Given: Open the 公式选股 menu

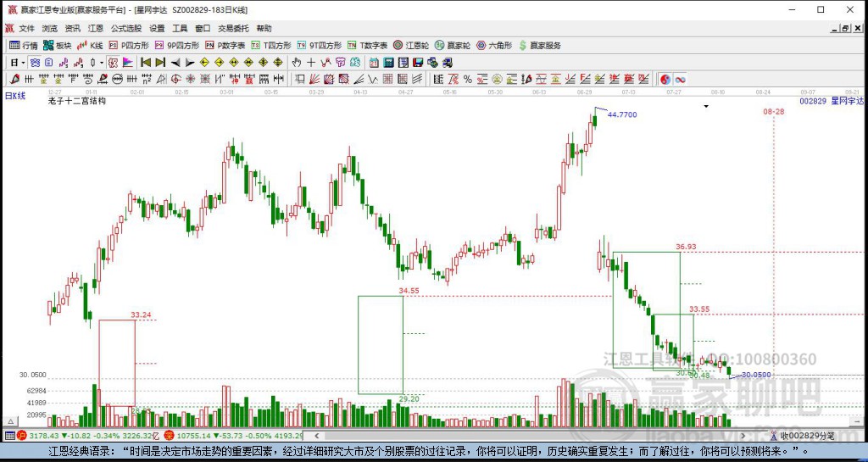Looking at the screenshot, I should (x=125, y=28).
